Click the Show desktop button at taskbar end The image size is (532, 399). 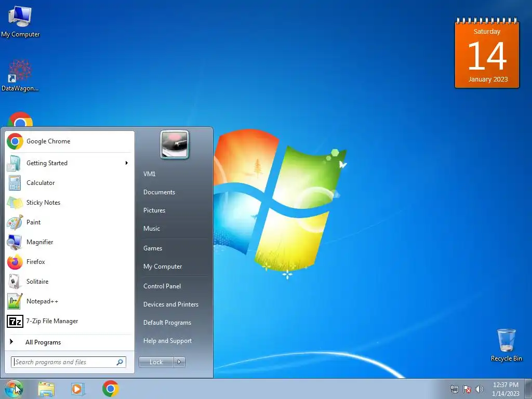[x=528, y=389]
